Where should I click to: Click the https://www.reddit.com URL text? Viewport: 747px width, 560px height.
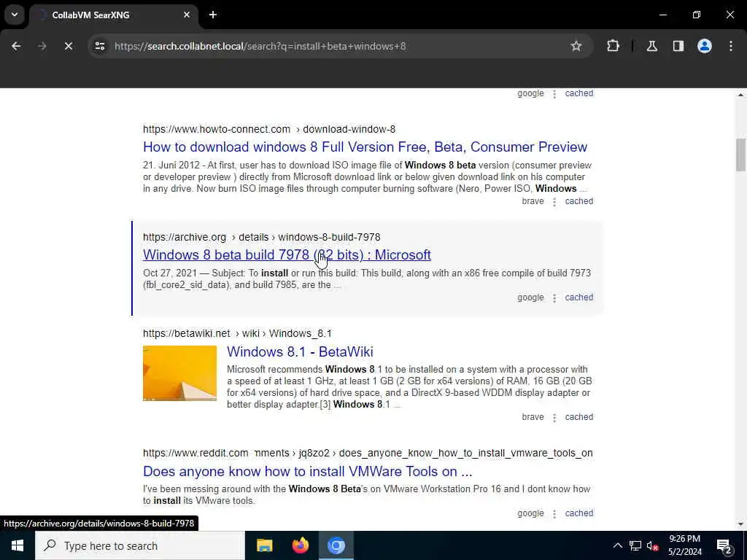coord(196,453)
